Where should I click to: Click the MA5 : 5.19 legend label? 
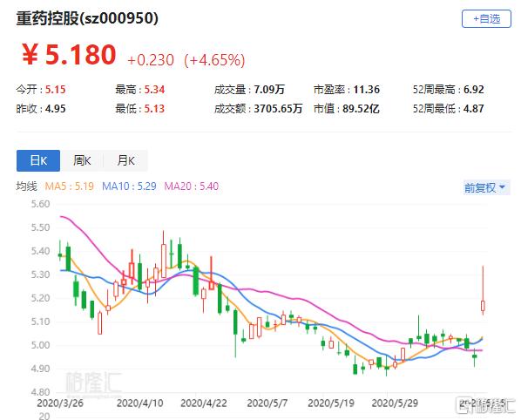[x=69, y=186]
